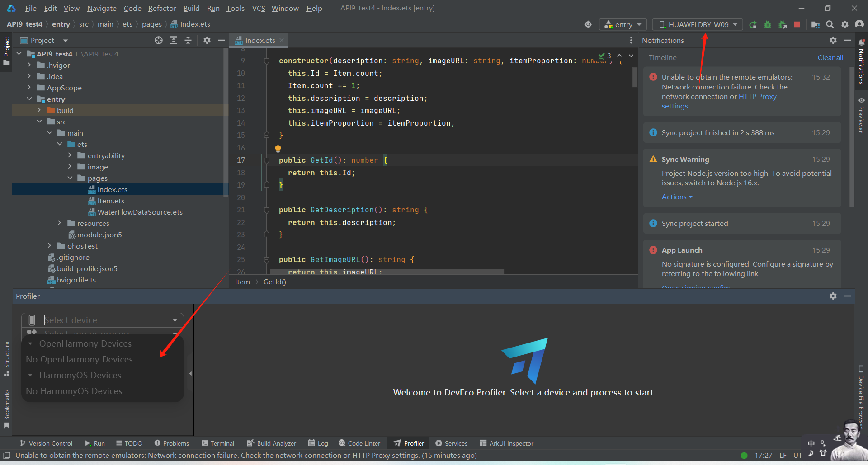The width and height of the screenshot is (868, 465).
Task: Click the red Stop button icon
Action: [797, 24]
